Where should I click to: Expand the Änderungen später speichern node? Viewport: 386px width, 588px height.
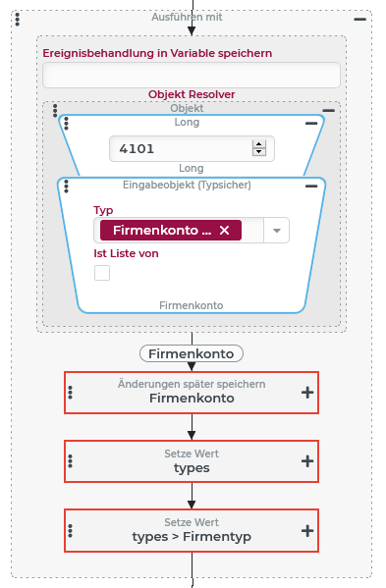(x=307, y=393)
